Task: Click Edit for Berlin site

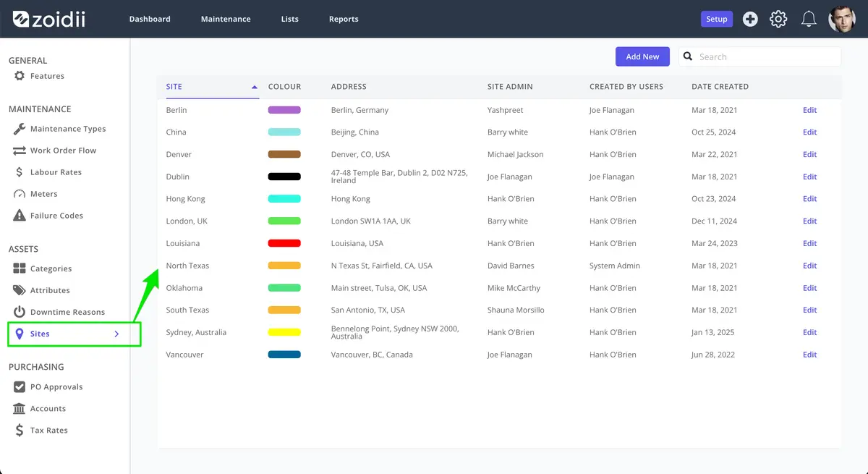Action: [809, 110]
